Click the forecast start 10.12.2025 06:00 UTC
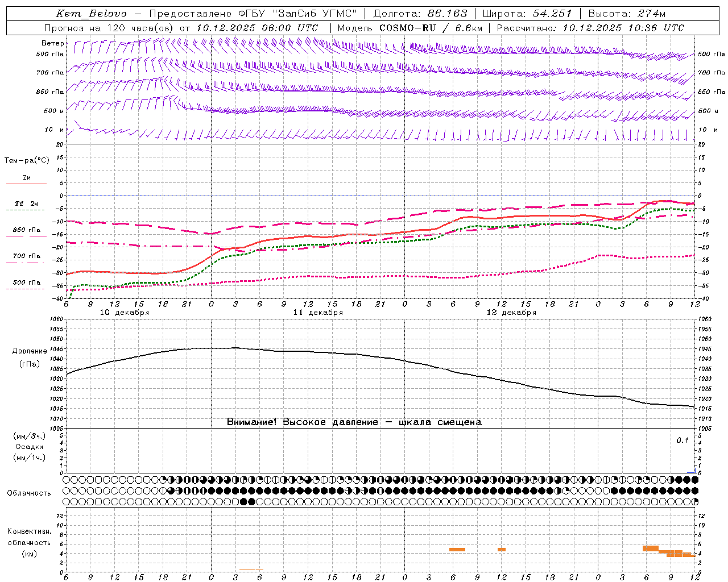The height and width of the screenshot is (582, 728). click(x=257, y=28)
